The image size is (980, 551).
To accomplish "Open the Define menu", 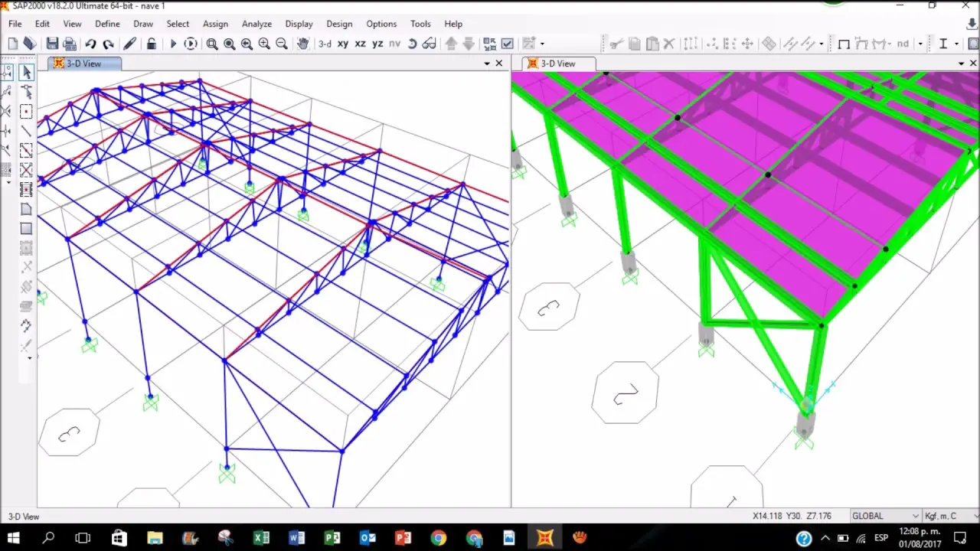I will point(107,24).
